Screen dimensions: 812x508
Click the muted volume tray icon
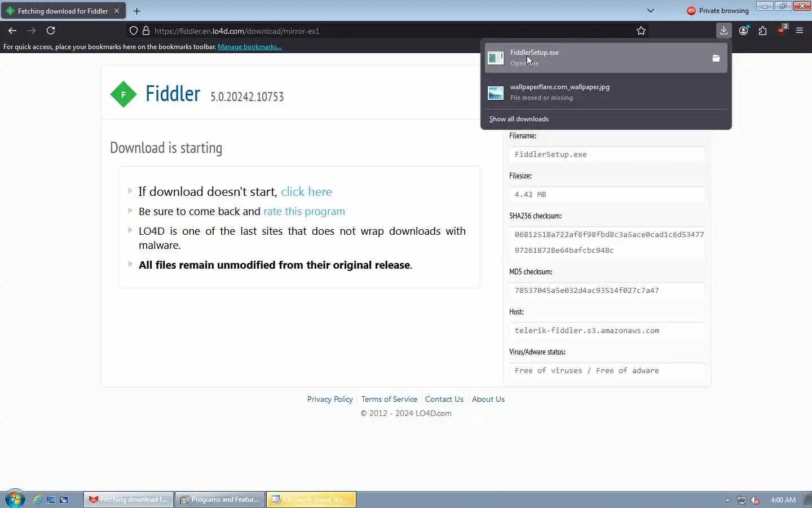pyautogui.click(x=755, y=500)
